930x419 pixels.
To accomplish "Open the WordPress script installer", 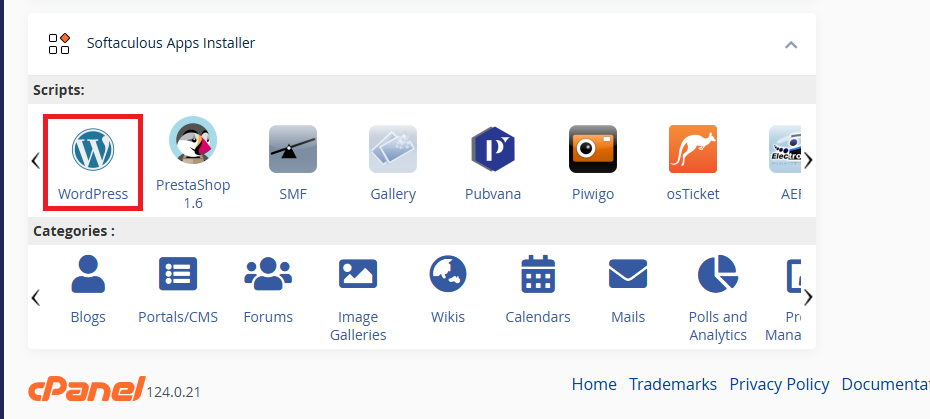I will point(93,163).
